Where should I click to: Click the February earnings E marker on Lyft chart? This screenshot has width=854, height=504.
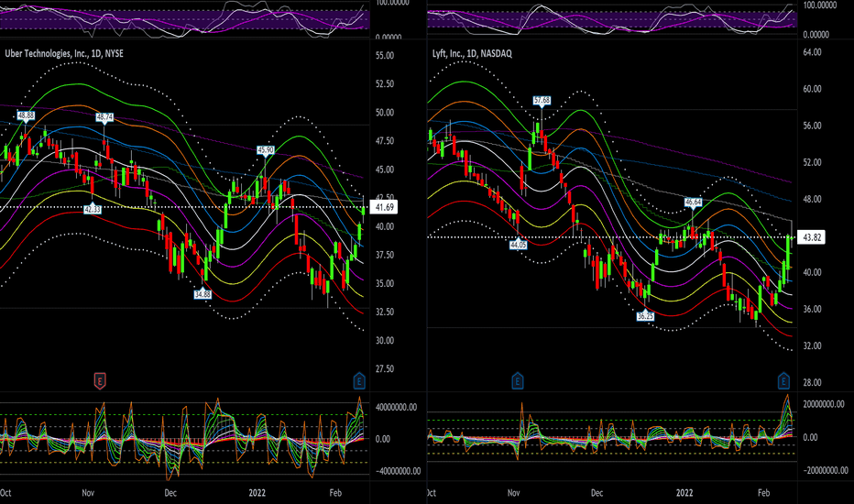pos(783,381)
